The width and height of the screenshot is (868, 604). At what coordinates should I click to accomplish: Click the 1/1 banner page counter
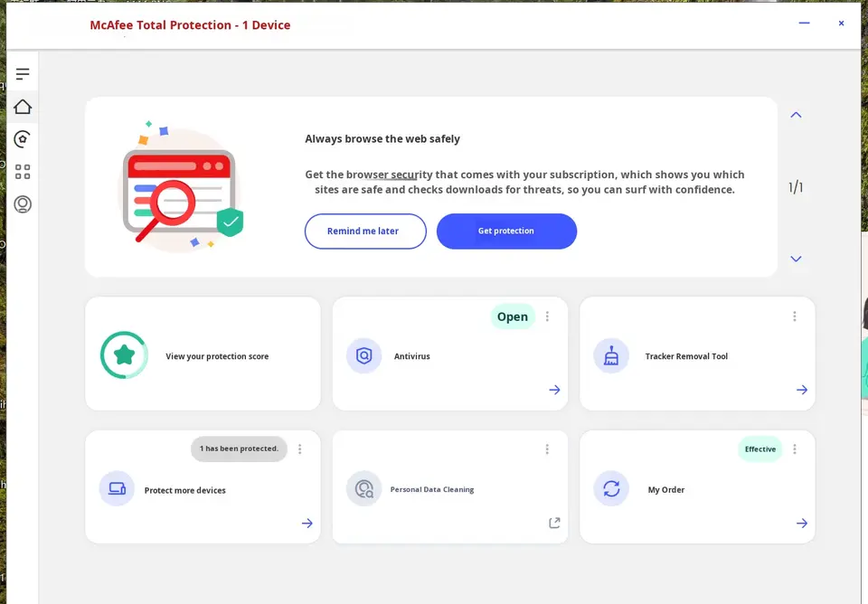(x=796, y=187)
